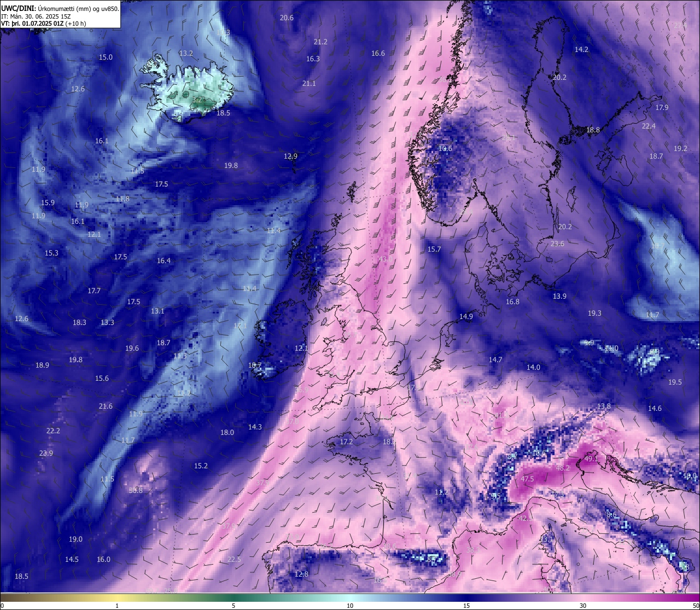Click the 48.2 map value
Viewport: 700px width, 610px height.
tap(563, 468)
